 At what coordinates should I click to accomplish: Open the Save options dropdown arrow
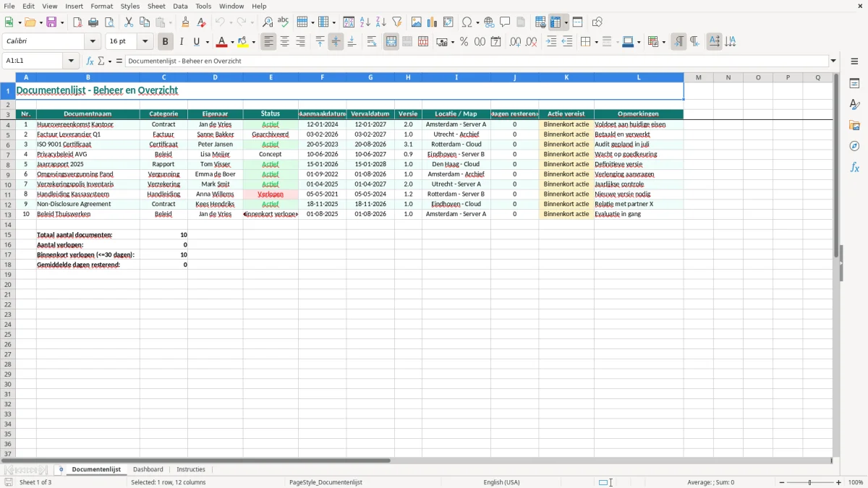click(x=61, y=22)
